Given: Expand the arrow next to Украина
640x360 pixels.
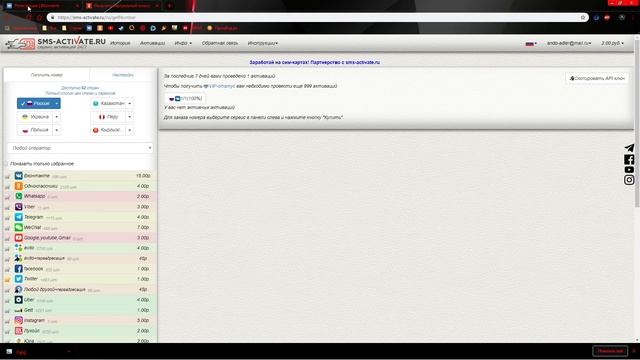Looking at the screenshot, I should [57, 117].
